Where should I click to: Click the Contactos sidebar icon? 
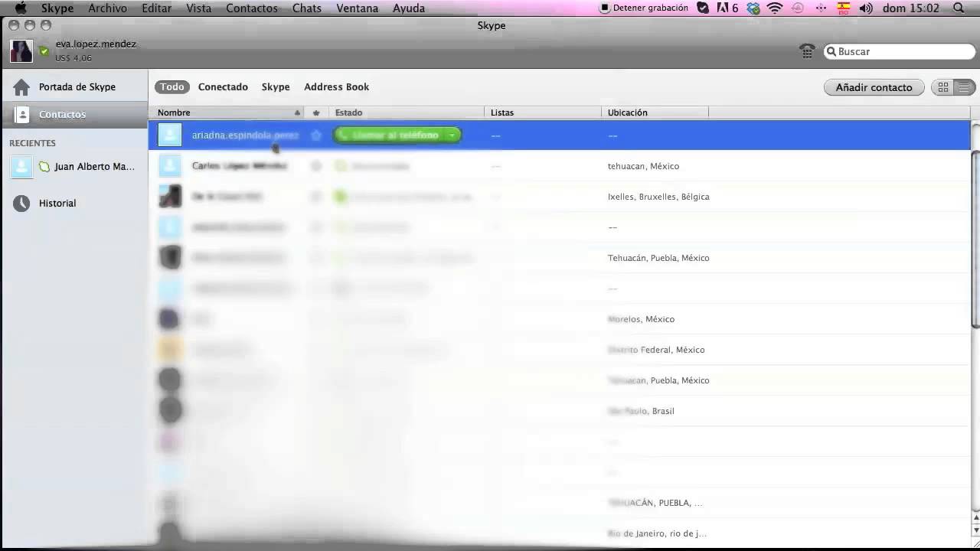click(x=22, y=115)
